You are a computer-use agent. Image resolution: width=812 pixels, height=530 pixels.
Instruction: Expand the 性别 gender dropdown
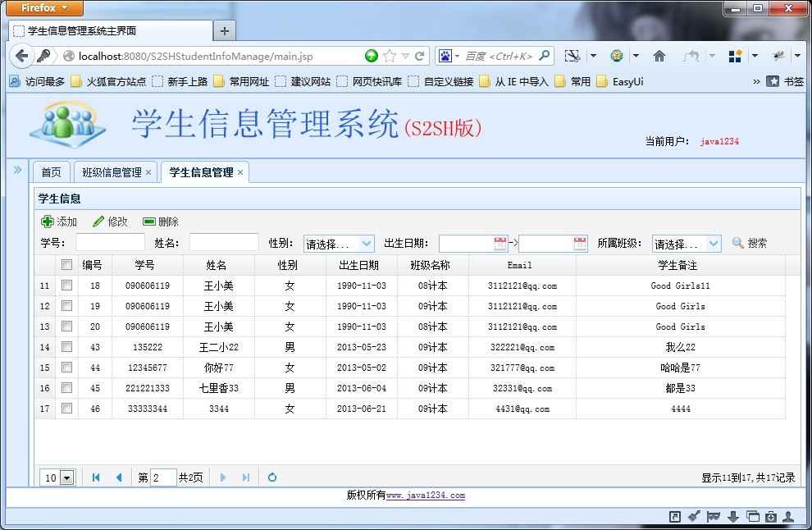click(366, 244)
